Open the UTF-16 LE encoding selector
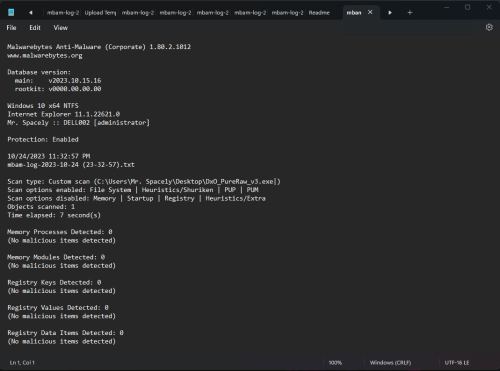Image resolution: width=500 pixels, height=371 pixels. [x=457, y=363]
